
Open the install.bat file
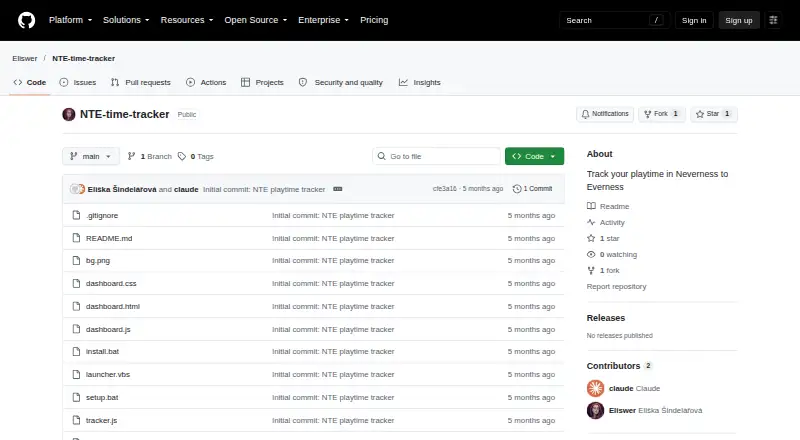point(103,352)
